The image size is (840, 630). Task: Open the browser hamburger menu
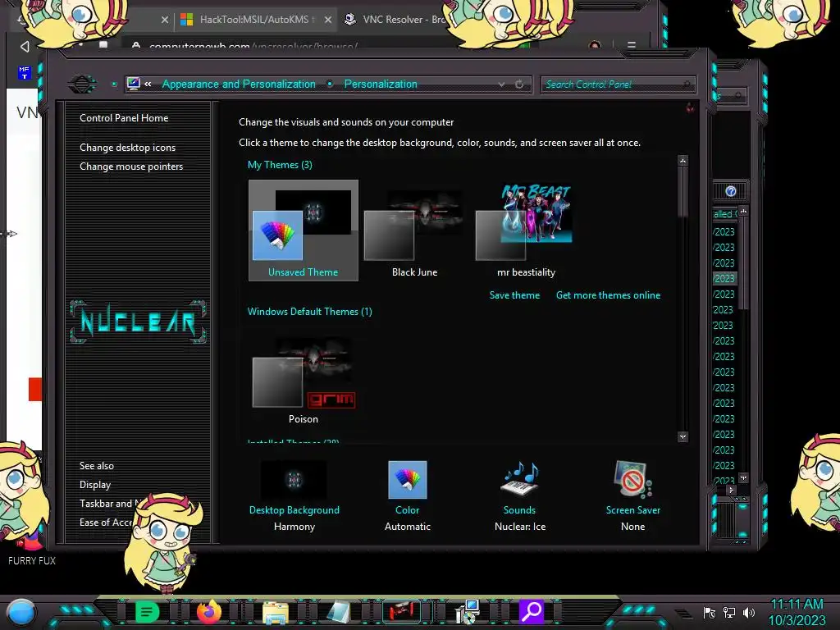pyautogui.click(x=632, y=45)
